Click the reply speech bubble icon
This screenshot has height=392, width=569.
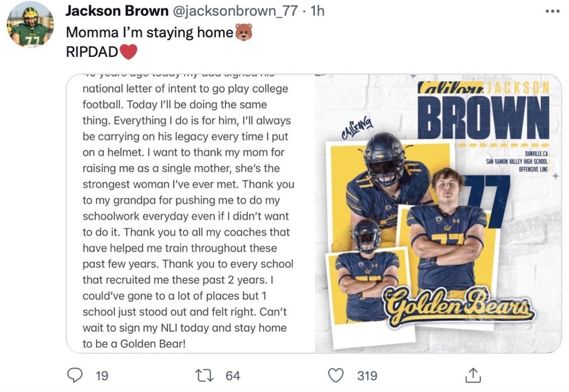click(x=74, y=375)
